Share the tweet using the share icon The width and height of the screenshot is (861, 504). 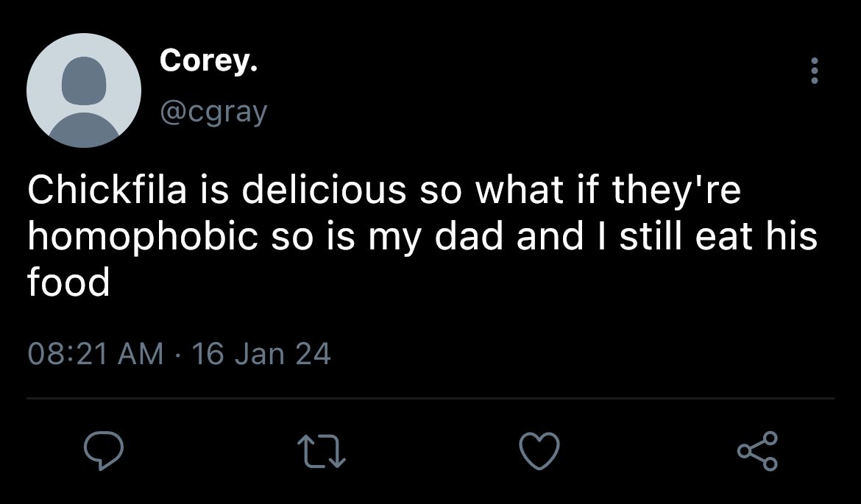click(758, 451)
